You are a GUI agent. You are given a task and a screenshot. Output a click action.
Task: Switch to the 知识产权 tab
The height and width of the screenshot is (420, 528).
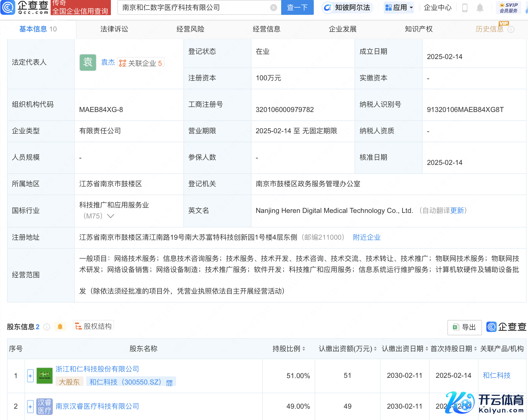point(419,29)
